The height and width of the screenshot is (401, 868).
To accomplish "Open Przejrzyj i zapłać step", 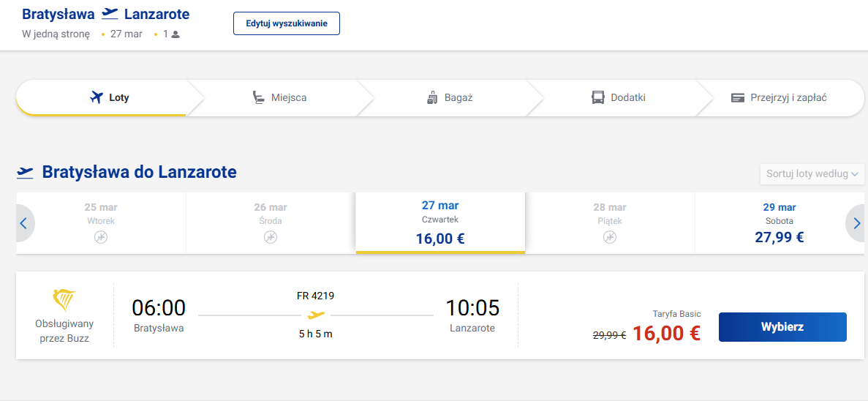I will point(780,98).
